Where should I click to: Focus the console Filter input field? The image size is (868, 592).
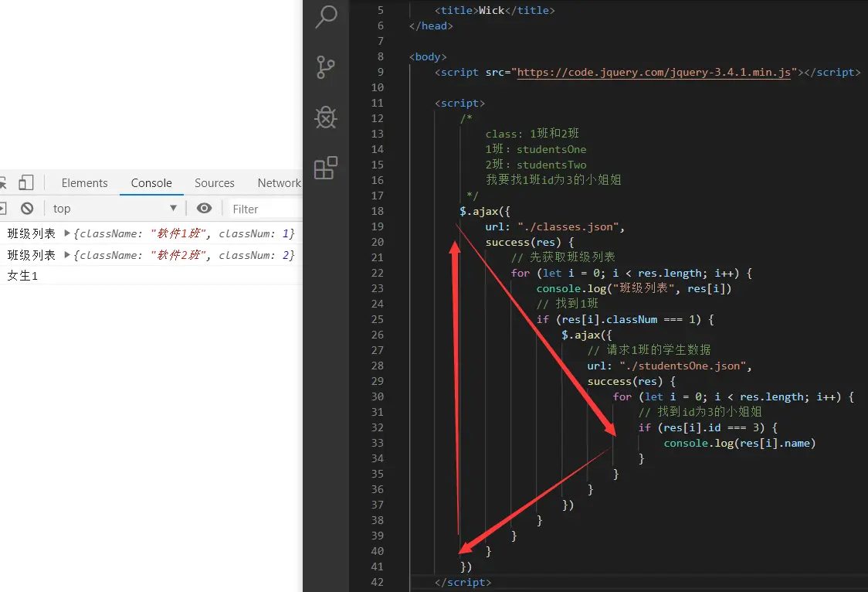266,209
